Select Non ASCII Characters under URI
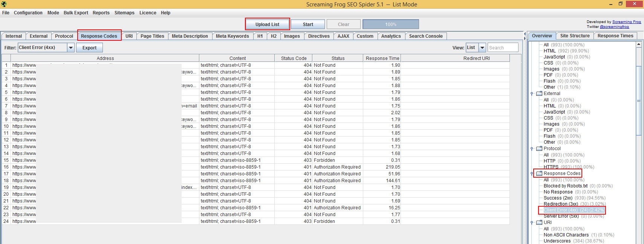The width and height of the screenshot is (644, 244). point(579,235)
